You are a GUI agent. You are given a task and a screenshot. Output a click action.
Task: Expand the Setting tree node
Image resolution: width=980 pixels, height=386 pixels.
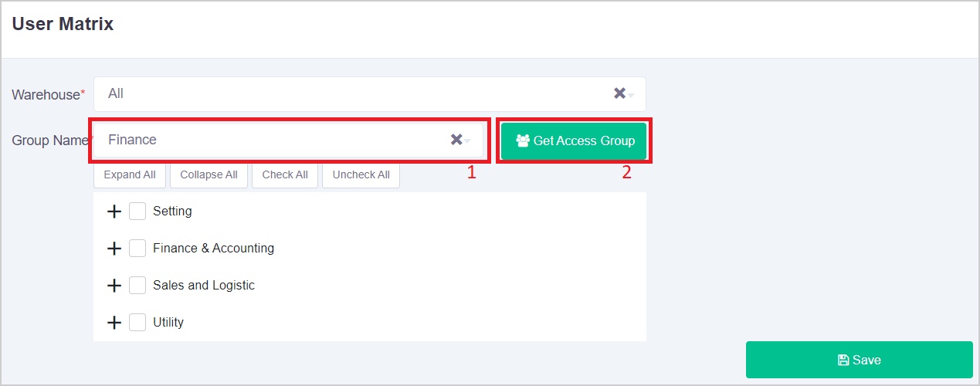114,212
